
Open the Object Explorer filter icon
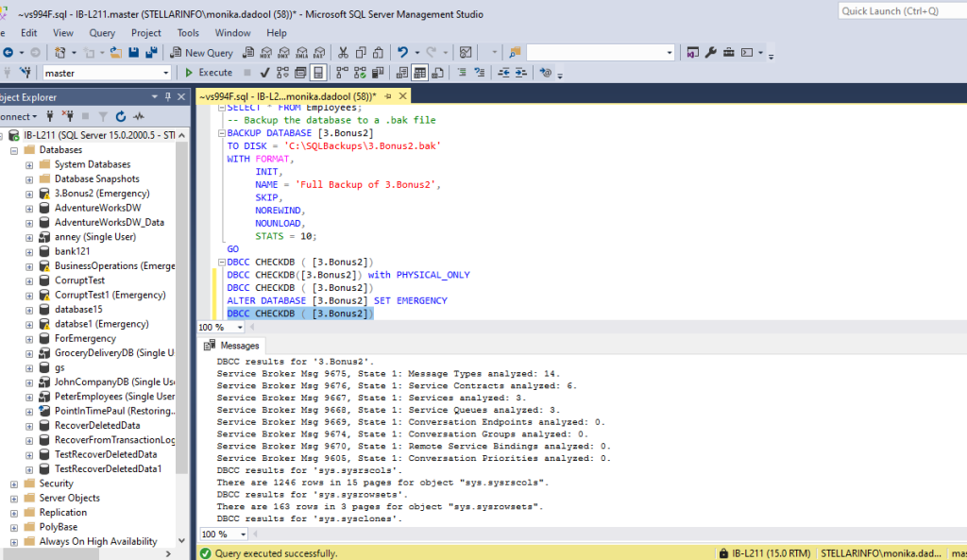click(103, 116)
